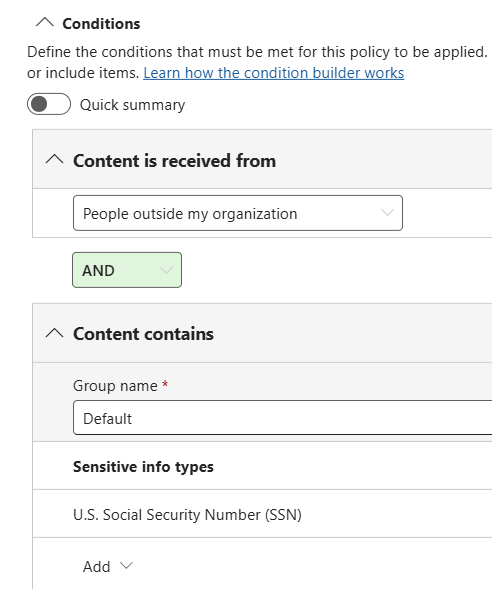Change the AND operator dropdown
Viewport: 492px width, 589px height.
click(127, 270)
